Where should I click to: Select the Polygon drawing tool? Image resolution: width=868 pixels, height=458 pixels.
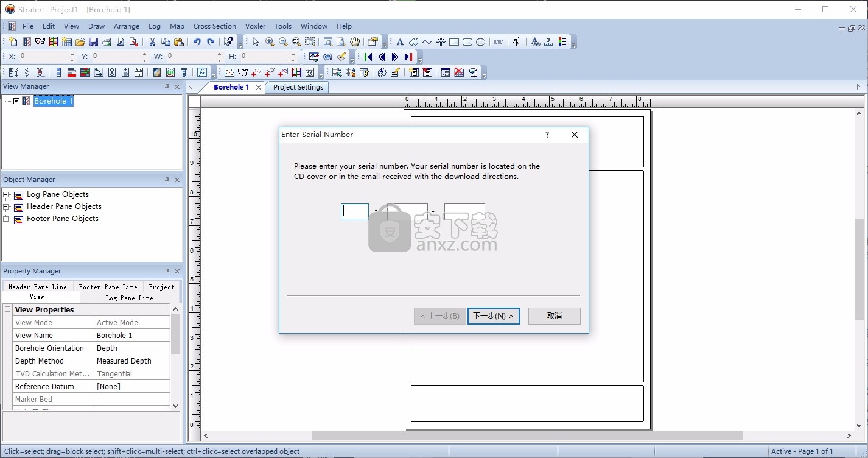coord(414,42)
